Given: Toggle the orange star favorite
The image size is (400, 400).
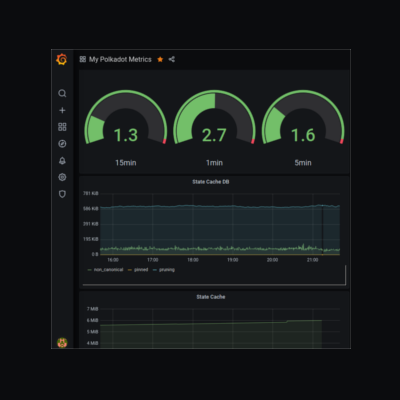Looking at the screenshot, I should tap(160, 59).
